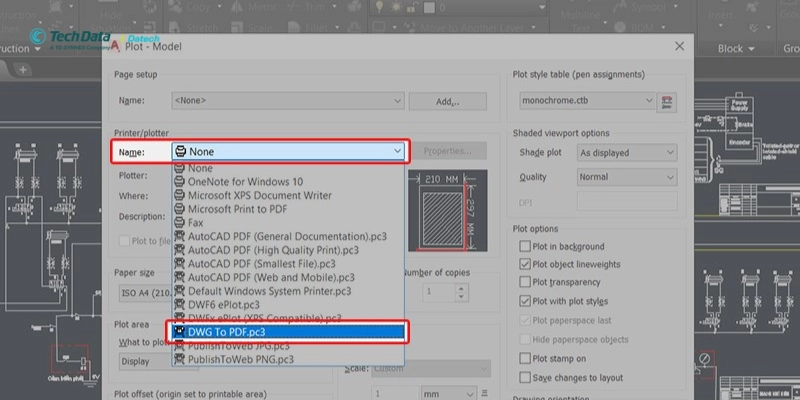The height and width of the screenshot is (400, 800).
Task: Select AutoCAD PDF (Web and Mobile).pc3
Action: [288, 278]
